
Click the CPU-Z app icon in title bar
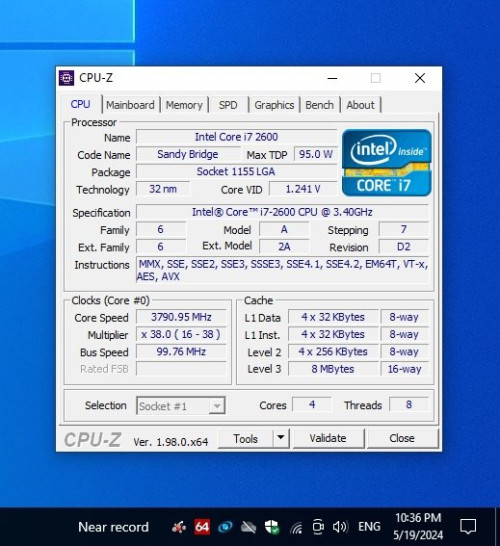(66, 78)
